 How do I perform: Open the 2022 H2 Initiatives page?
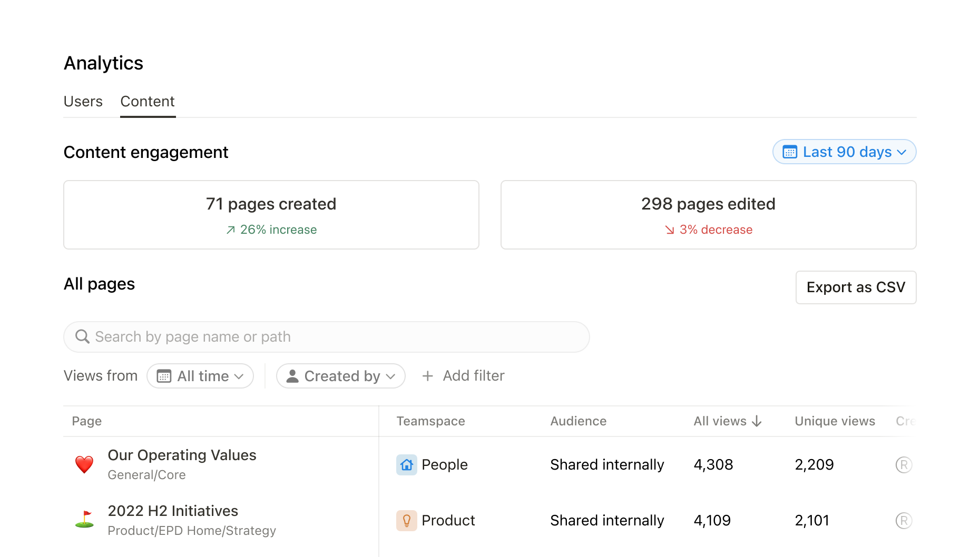pos(173,511)
